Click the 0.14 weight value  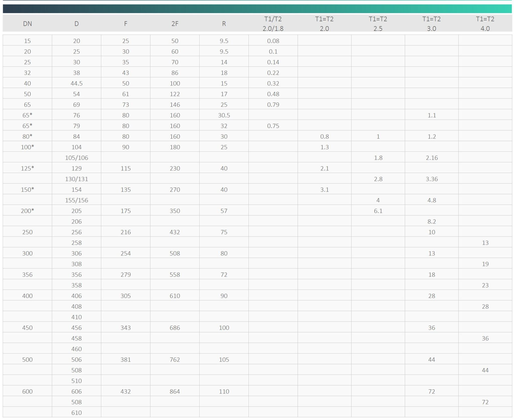(x=273, y=62)
